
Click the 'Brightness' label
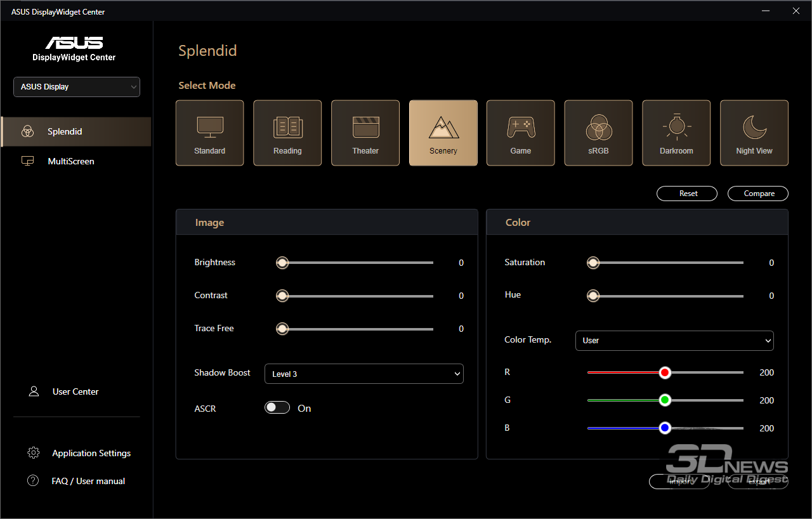click(x=214, y=262)
